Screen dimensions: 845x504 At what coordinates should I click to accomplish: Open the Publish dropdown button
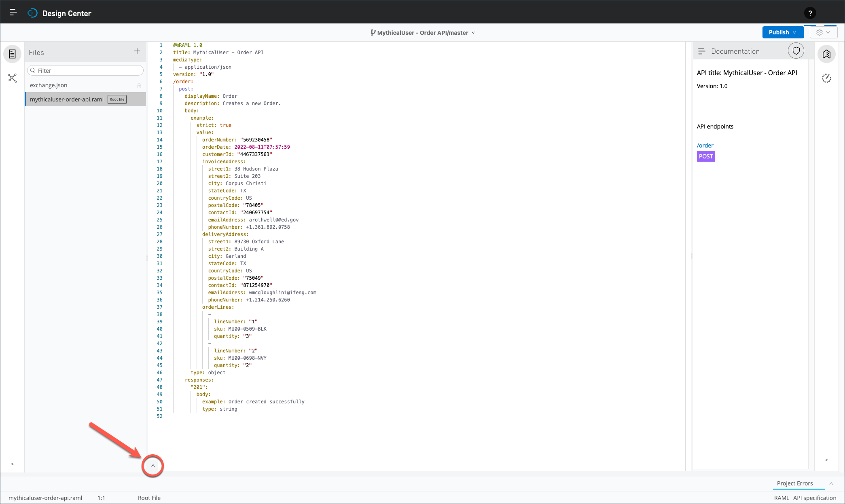pyautogui.click(x=783, y=32)
